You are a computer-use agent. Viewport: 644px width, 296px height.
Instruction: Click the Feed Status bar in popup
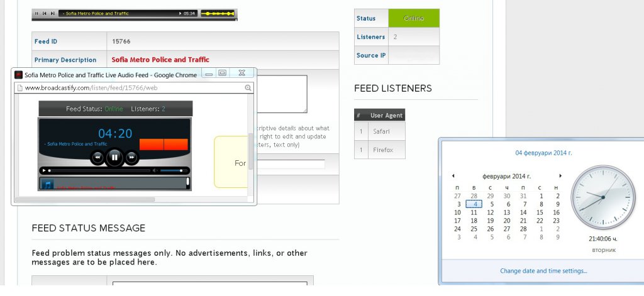point(116,109)
